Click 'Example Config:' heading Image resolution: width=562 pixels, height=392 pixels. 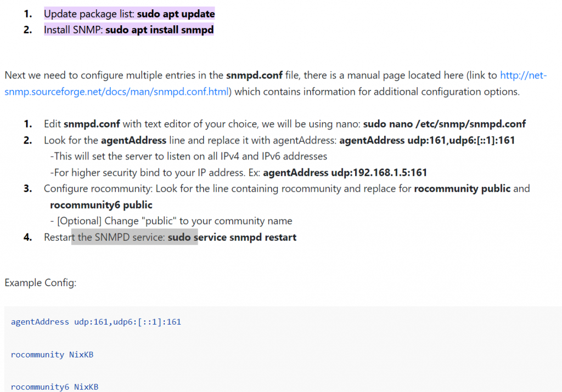(41, 283)
